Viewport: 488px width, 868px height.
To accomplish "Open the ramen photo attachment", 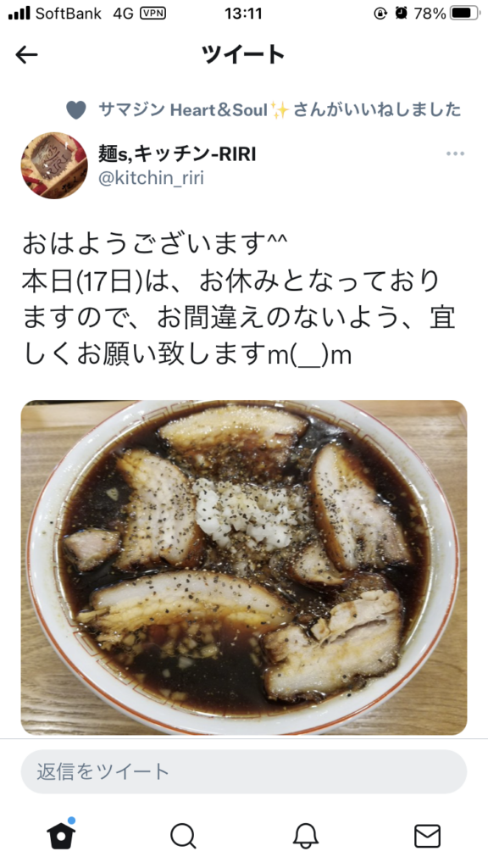I will click(x=244, y=567).
